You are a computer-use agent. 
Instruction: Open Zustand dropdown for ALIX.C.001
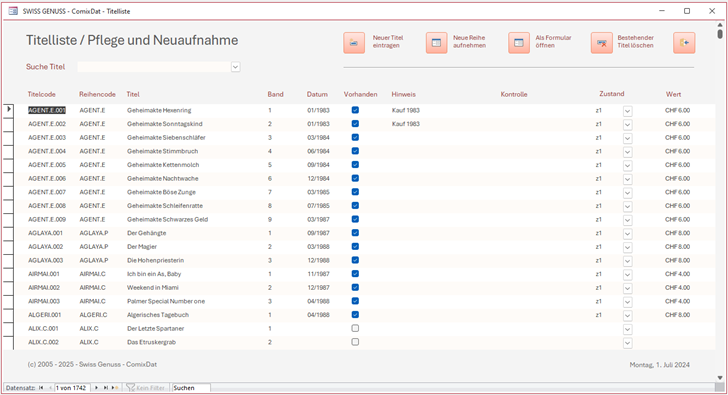click(x=628, y=330)
